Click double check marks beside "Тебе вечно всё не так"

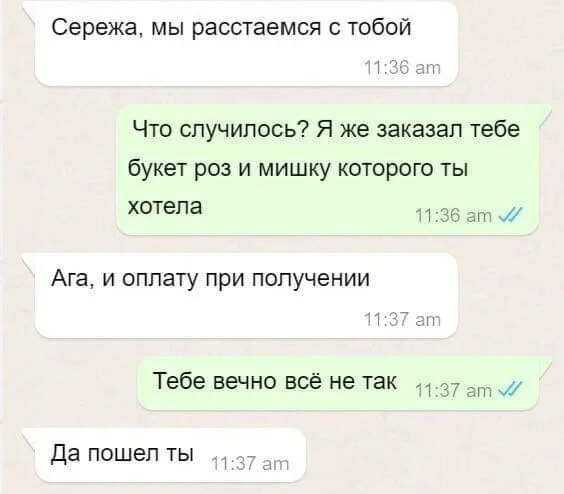click(x=508, y=388)
